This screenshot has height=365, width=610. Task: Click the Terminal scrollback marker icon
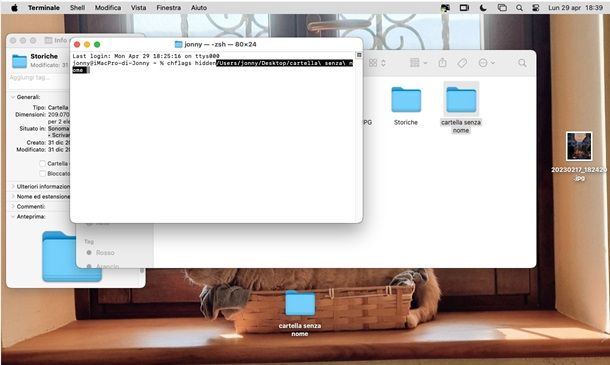pyautogui.click(x=359, y=55)
